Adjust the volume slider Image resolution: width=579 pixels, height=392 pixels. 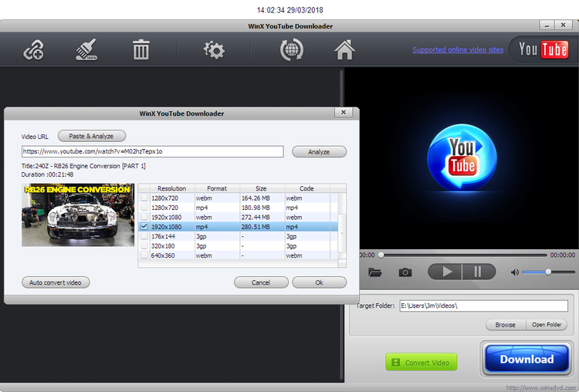549,272
